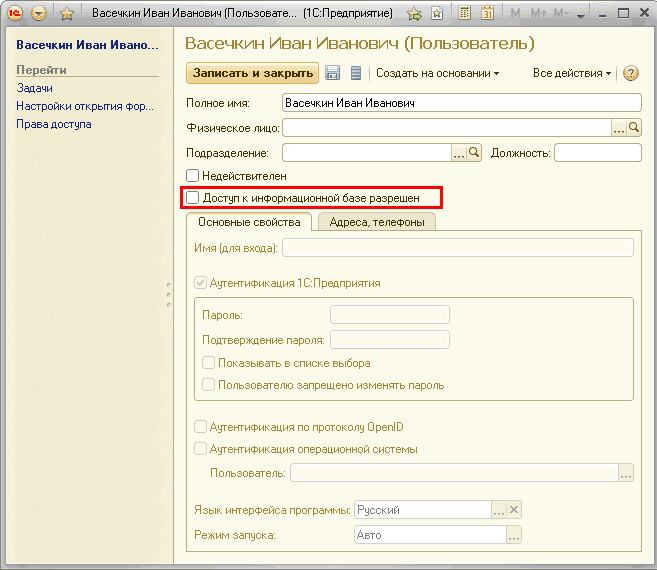Screen dimensions: 657x570
Task: Enable the Недействителен checkbox
Action: pos(193,176)
